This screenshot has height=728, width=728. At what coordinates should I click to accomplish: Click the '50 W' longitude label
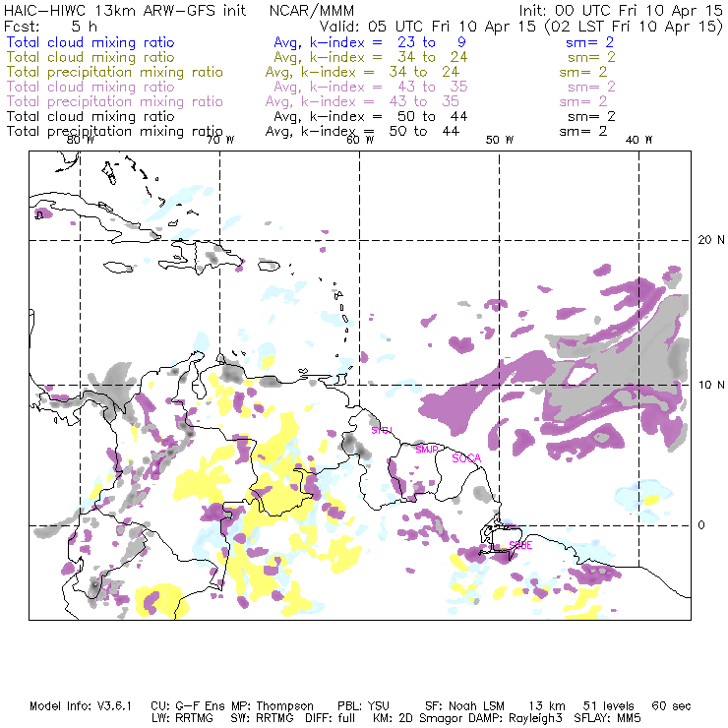500,140
